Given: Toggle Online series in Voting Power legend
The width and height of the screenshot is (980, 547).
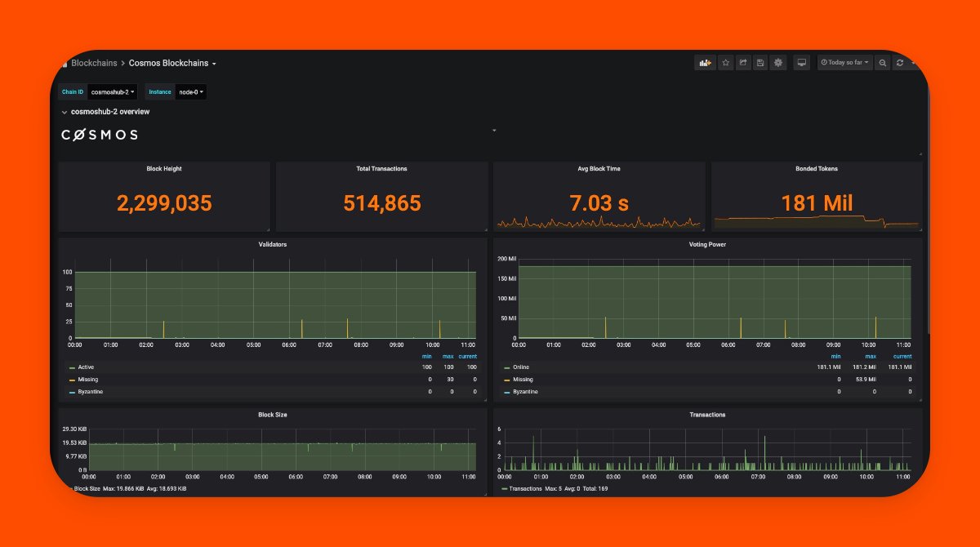Looking at the screenshot, I should [521, 367].
